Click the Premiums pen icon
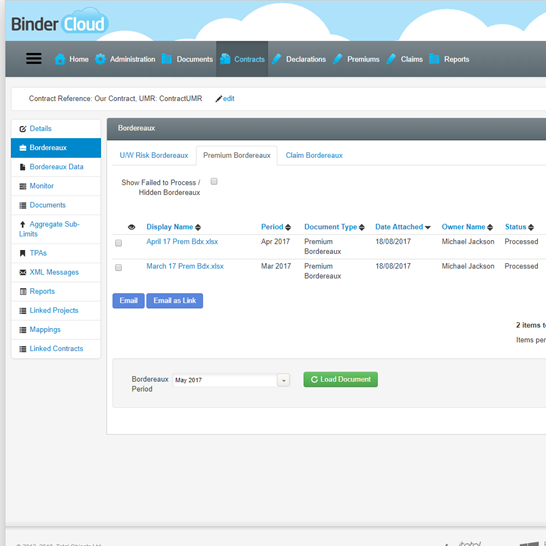The height and width of the screenshot is (546, 546). [x=337, y=59]
